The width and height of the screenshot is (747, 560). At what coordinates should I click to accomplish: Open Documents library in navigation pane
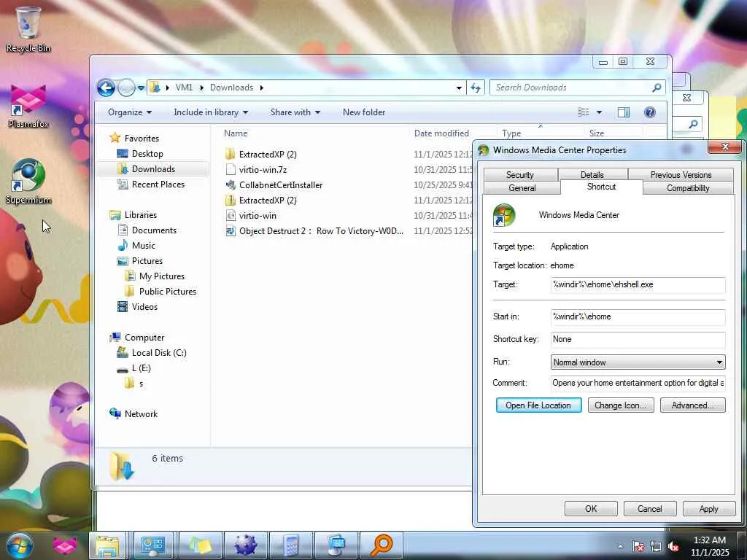point(154,230)
